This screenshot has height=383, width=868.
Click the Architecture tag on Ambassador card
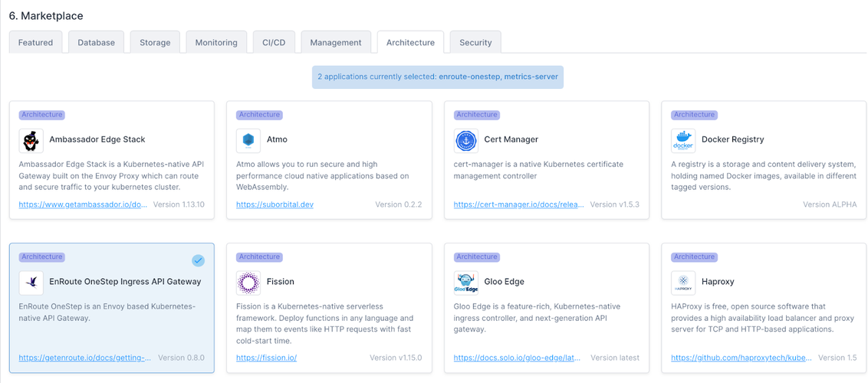coord(42,115)
